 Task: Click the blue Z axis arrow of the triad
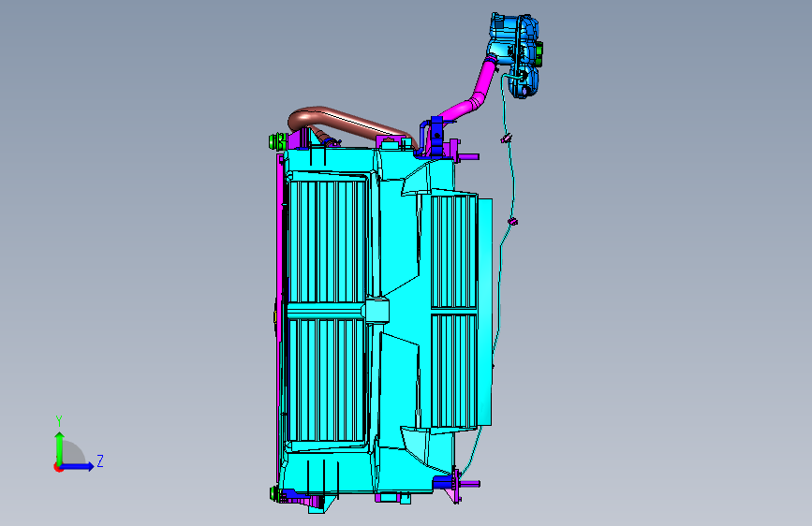(x=78, y=466)
